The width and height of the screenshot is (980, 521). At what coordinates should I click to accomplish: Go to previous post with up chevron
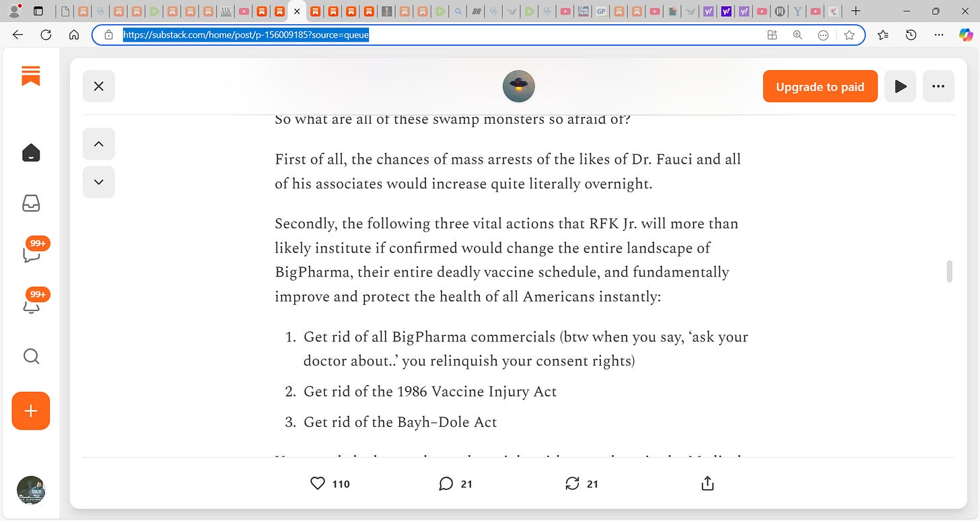(x=99, y=143)
